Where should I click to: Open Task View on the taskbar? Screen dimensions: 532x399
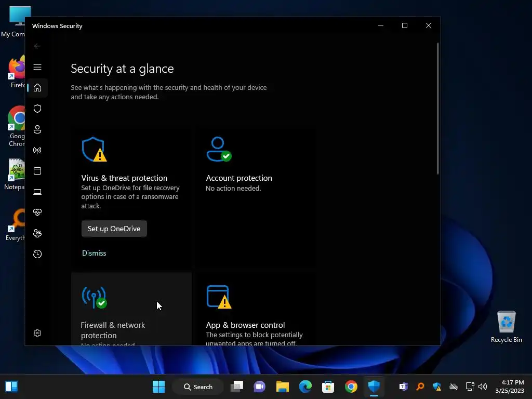tap(237, 387)
